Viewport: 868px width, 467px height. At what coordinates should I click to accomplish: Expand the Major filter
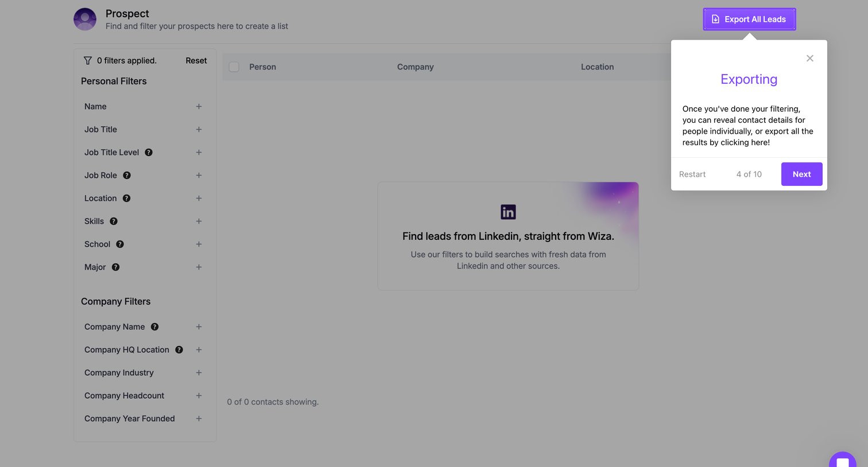coord(199,267)
